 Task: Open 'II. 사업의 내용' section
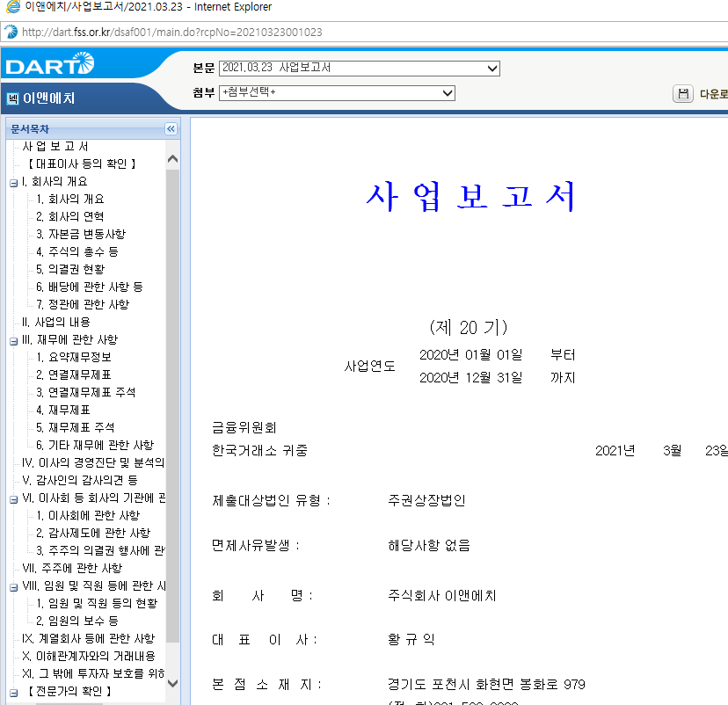(x=56, y=323)
